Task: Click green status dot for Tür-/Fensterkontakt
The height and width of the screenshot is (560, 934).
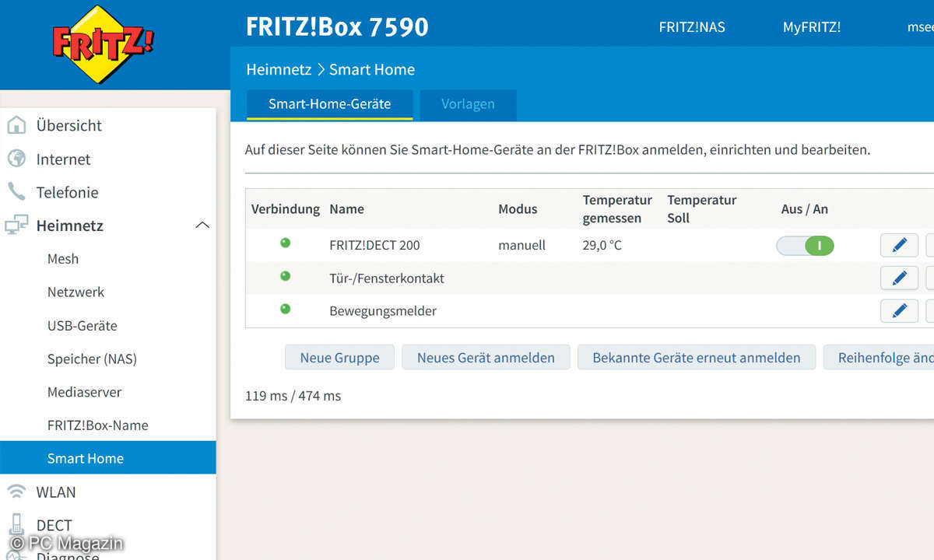Action: (285, 276)
